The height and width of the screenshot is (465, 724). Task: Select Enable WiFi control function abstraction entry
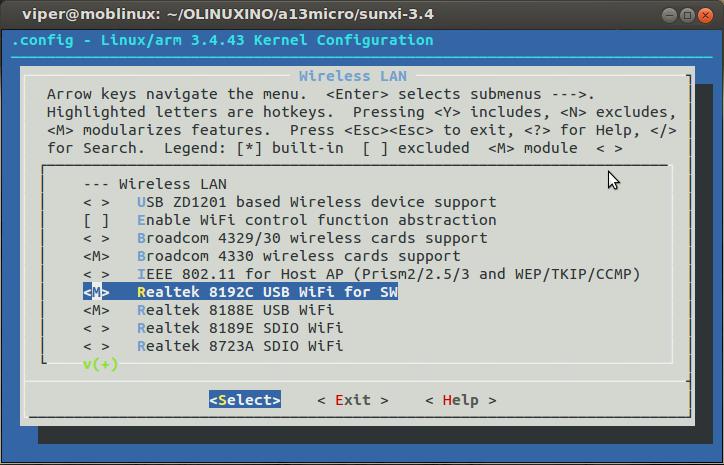pyautogui.click(x=317, y=220)
